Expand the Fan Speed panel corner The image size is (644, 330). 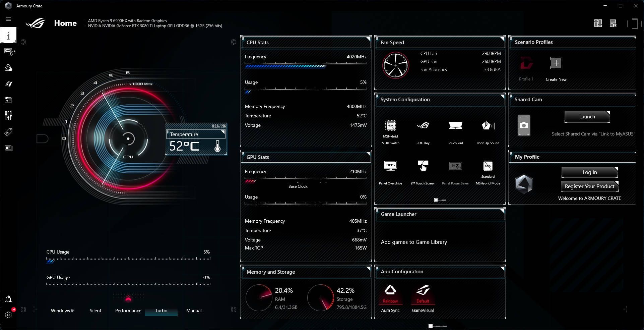click(502, 39)
